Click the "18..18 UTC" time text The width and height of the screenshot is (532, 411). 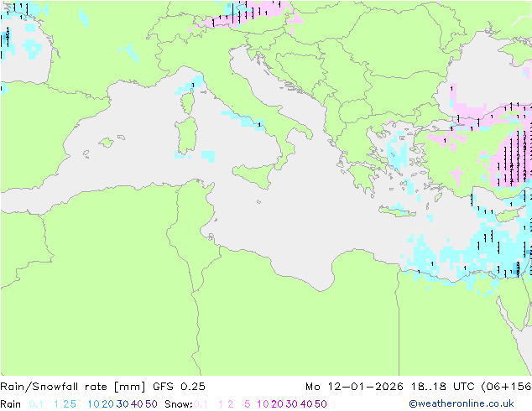click(442, 387)
